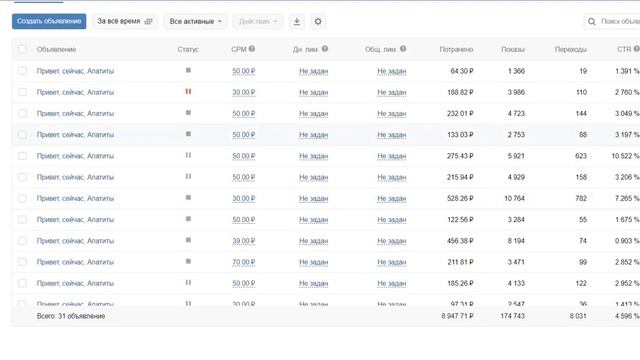Image resolution: width=640 pixels, height=360 pixels.
Task: Tick the checkbox for the ad with 275.43 ₽ spent
Action: pyautogui.click(x=22, y=156)
